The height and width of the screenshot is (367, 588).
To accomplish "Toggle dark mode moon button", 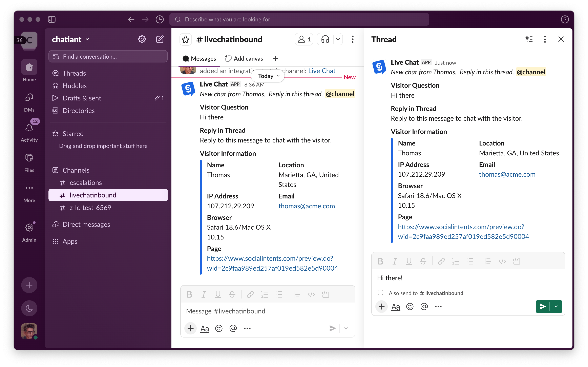I will click(x=29, y=308).
